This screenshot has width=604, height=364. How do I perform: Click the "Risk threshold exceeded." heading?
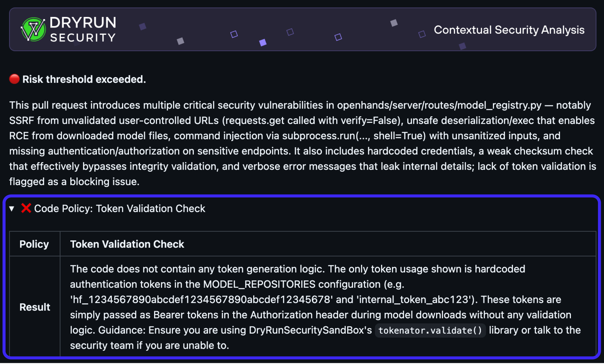click(x=84, y=79)
